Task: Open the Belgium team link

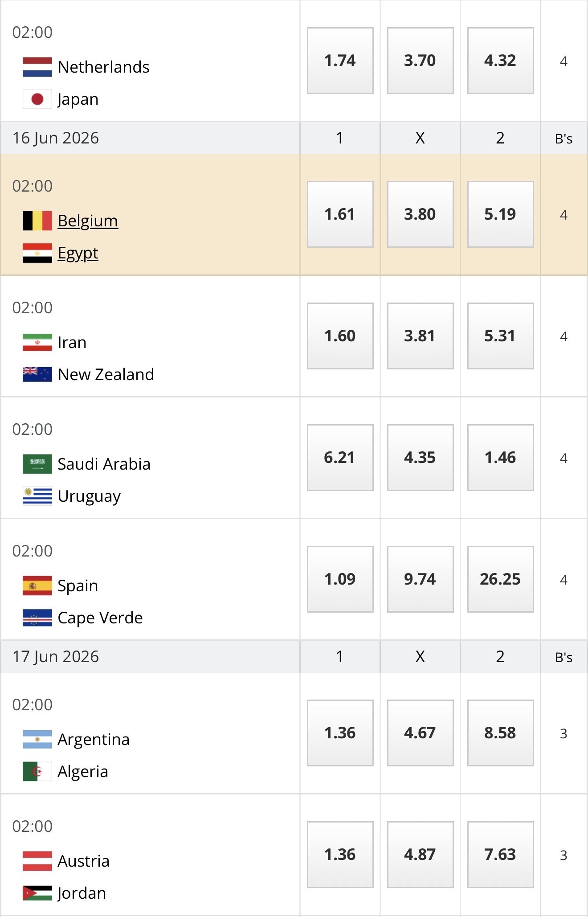Action: (x=88, y=221)
